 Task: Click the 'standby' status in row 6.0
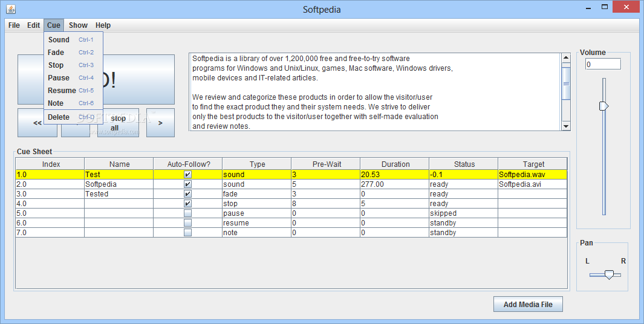[x=464, y=223]
